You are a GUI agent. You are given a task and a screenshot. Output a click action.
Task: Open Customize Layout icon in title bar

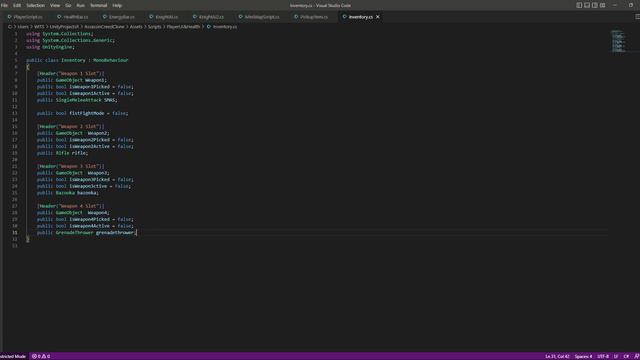coord(602,5)
